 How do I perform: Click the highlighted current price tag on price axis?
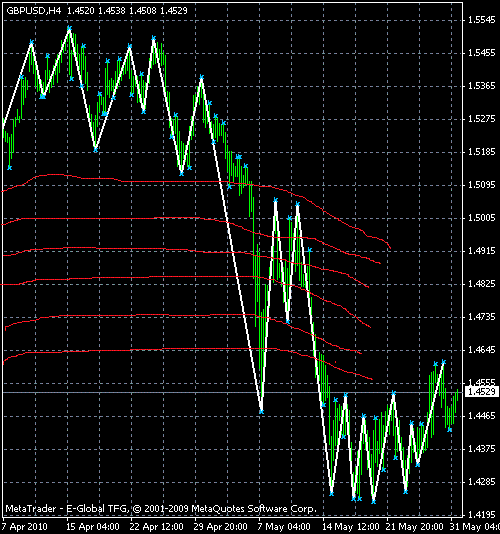[482, 392]
